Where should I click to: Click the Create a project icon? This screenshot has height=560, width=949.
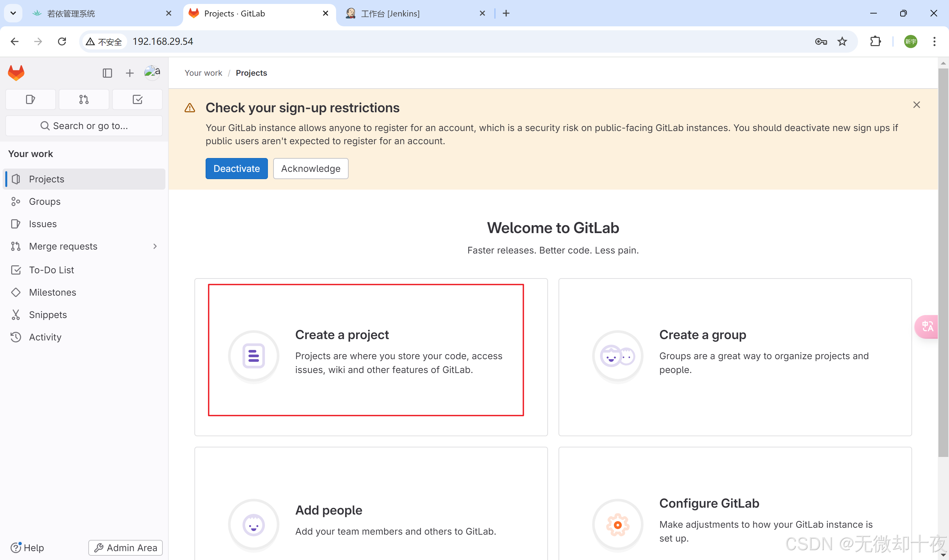coord(253,356)
